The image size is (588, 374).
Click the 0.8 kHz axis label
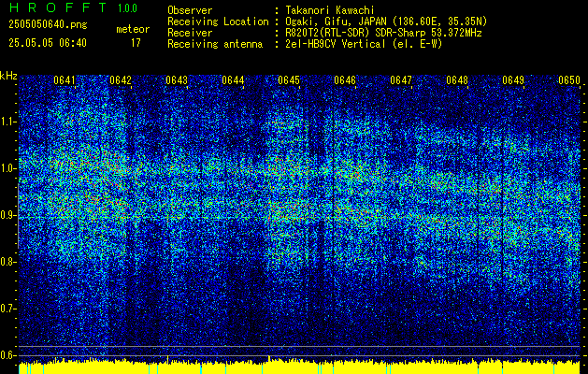(8, 262)
